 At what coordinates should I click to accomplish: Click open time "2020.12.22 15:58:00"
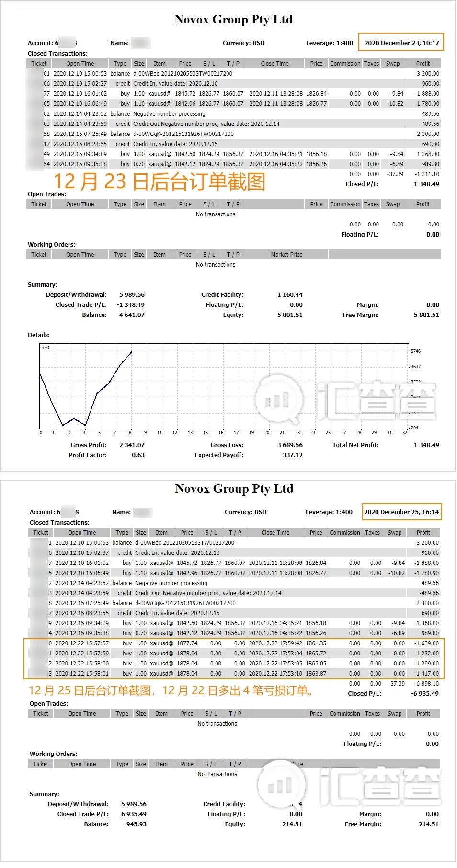(x=82, y=663)
